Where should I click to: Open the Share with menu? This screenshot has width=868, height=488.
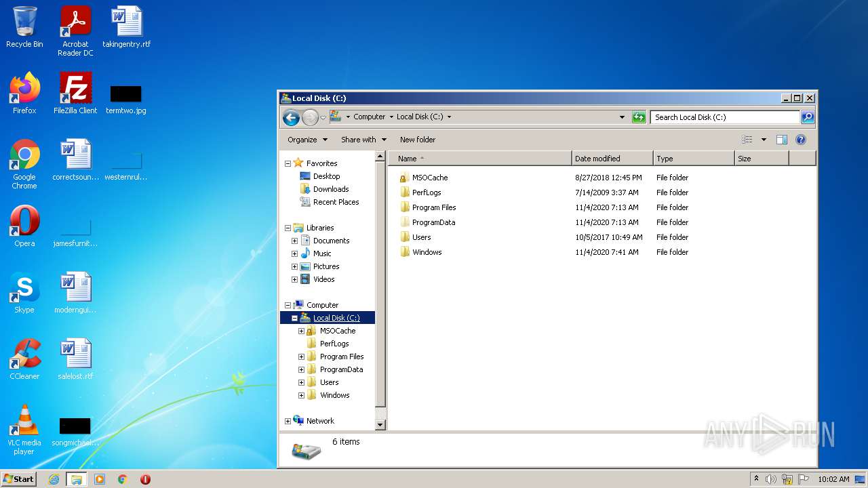coord(363,140)
